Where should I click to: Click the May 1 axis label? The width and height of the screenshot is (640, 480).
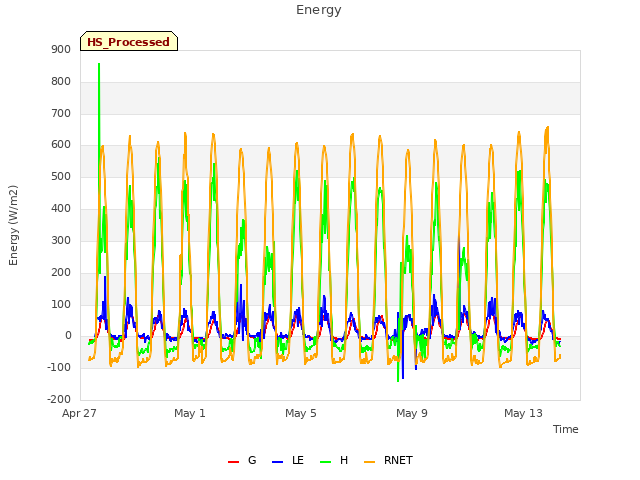190,413
